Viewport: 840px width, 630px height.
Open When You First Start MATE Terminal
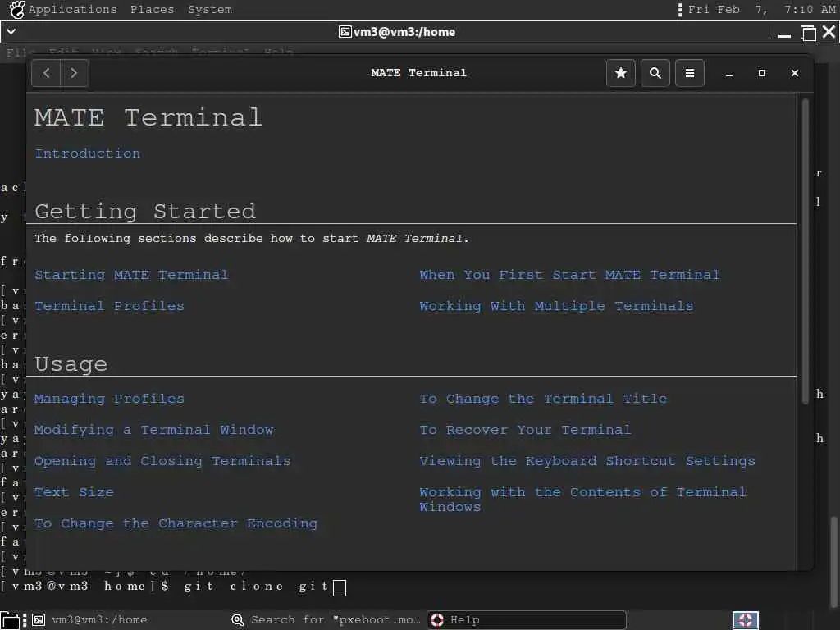coord(569,275)
